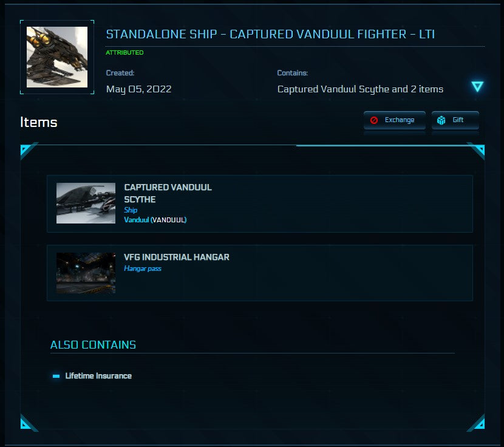The image size is (504, 447).
Task: Click the red icon on Exchange button
Action: point(374,120)
